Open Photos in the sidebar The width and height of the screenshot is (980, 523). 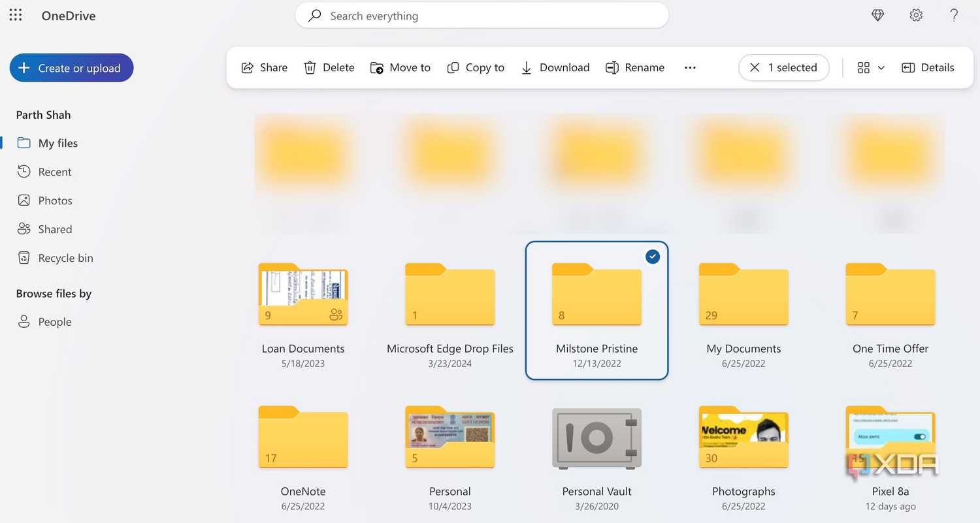coord(44,200)
